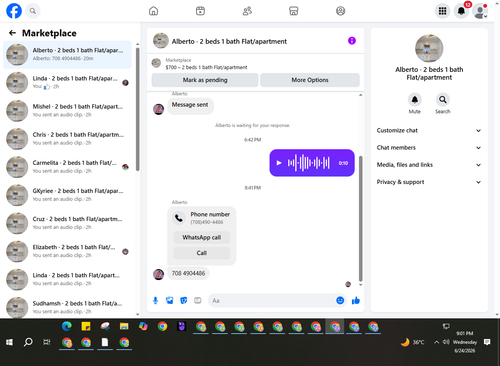
Task: Open the $700 - 2 beds listing link
Action: tap(207, 67)
